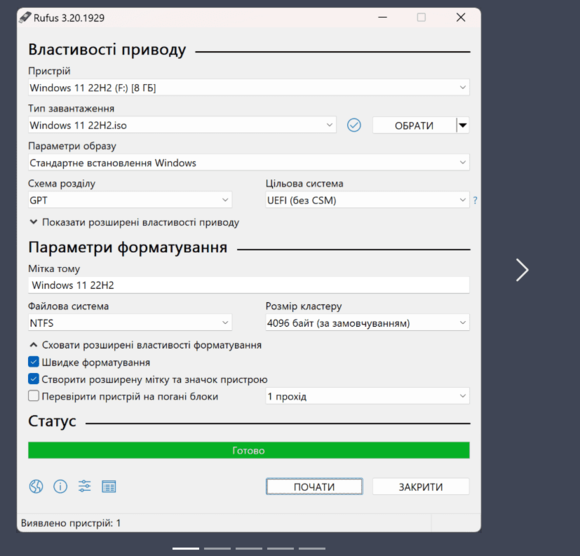Screen dimensions: 580x556
Task: Close the Rufus window
Action: (461, 17)
